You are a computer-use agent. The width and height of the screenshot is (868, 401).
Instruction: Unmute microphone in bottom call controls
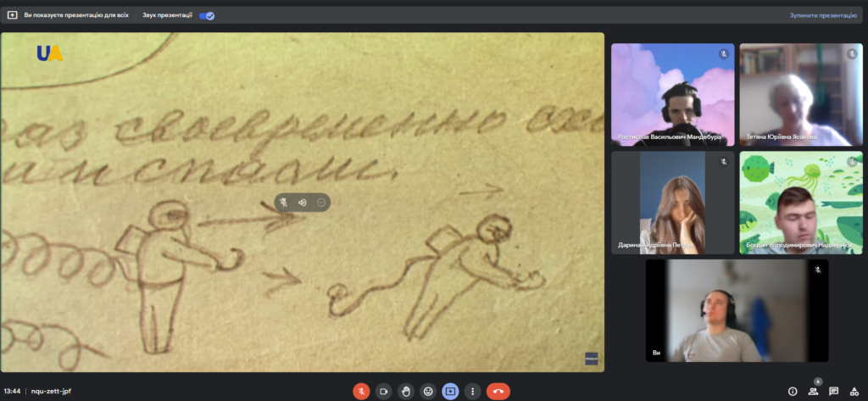click(x=361, y=391)
